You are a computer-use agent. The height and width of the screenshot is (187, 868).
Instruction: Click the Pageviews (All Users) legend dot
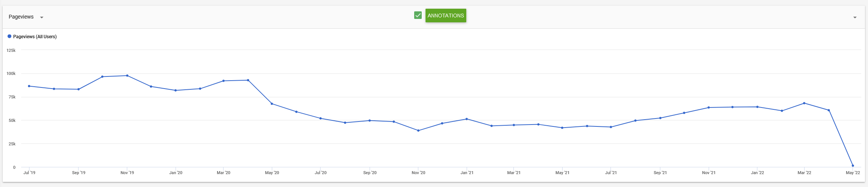[9, 36]
